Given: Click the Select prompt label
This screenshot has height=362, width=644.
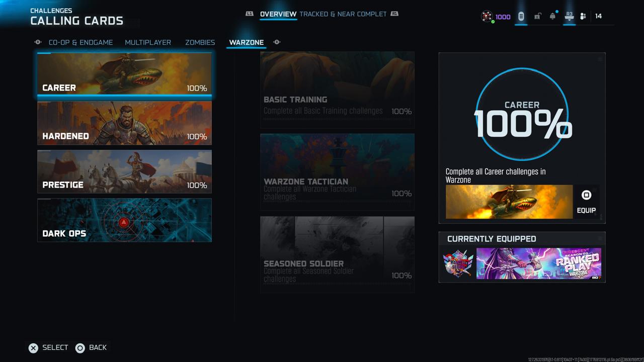Looking at the screenshot, I should click(55, 347).
